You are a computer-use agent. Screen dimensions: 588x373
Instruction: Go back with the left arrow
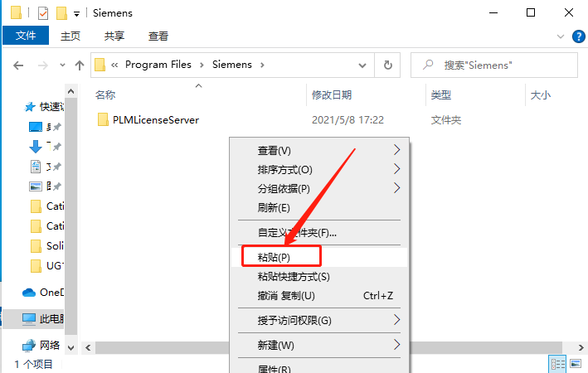click(x=18, y=65)
